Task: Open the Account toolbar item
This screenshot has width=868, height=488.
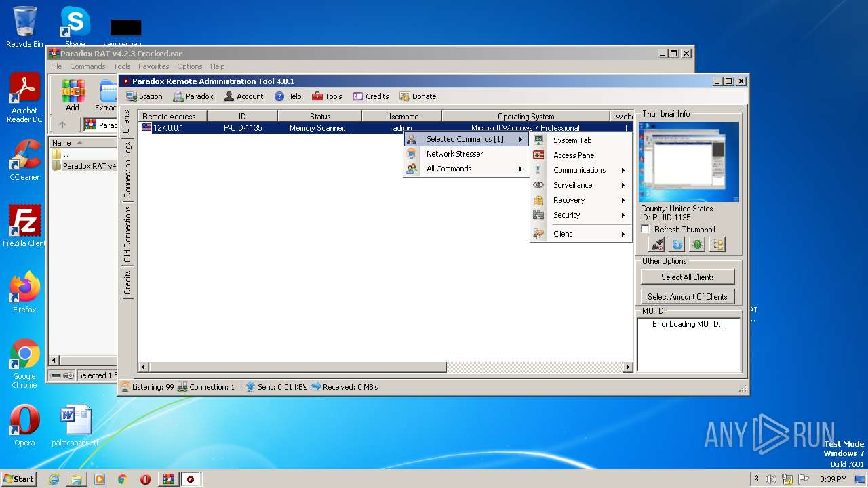Action: 243,96
